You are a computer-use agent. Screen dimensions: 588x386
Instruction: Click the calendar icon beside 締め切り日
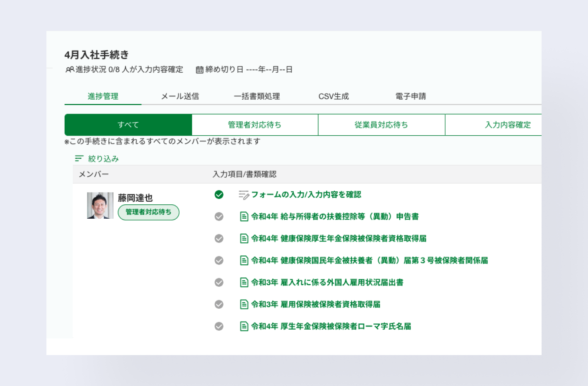[x=200, y=70]
